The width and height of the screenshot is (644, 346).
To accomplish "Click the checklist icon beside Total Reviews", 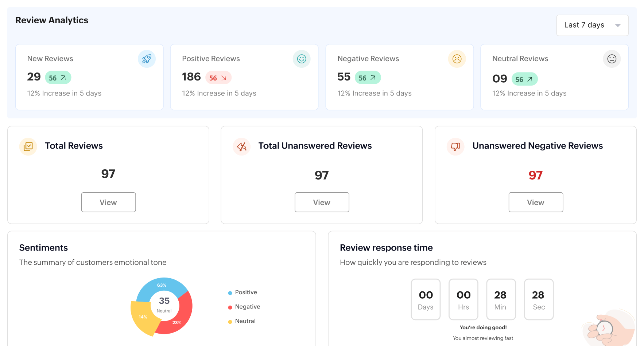I will point(28,146).
